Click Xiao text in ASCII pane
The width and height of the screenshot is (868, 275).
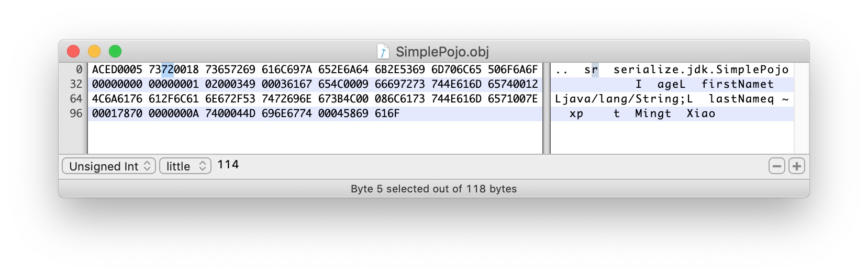(x=701, y=113)
